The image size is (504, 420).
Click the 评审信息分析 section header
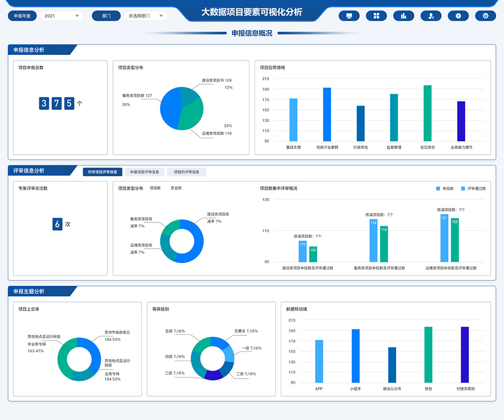pos(29,170)
